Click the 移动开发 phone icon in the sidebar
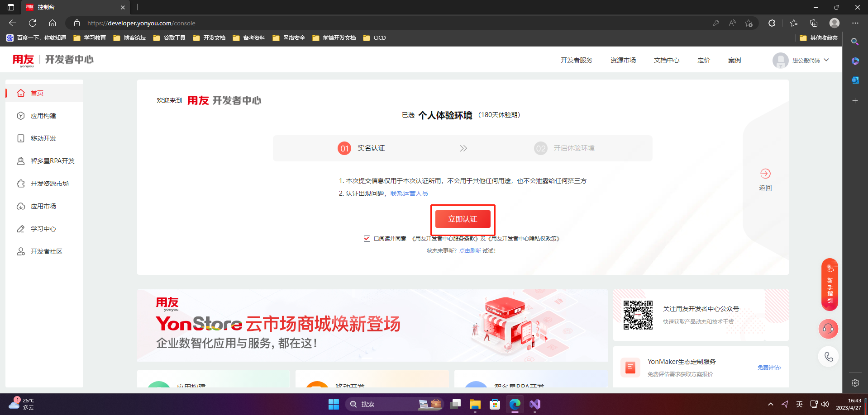Viewport: 868px width, 415px height. pyautogui.click(x=21, y=138)
